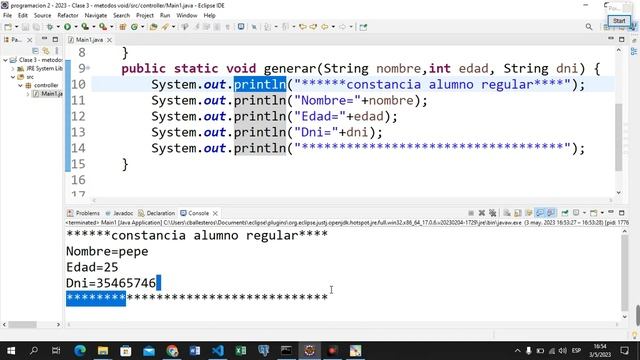The width and height of the screenshot is (640, 360).
Task: Open the Navigate menu
Action: [x=96, y=16]
